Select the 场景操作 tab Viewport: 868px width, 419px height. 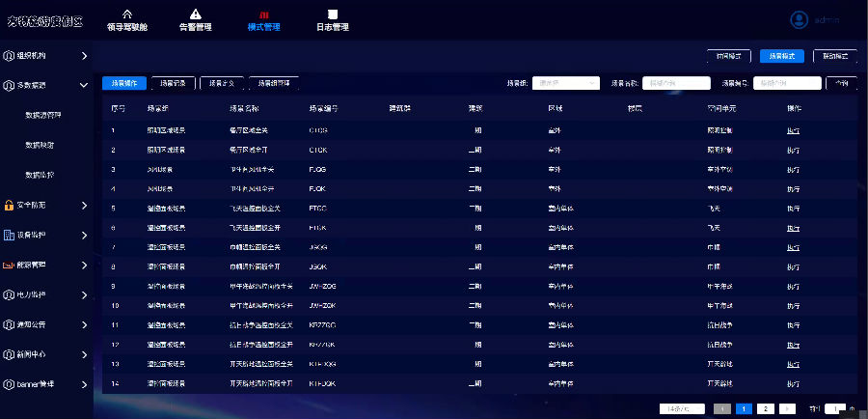123,83
